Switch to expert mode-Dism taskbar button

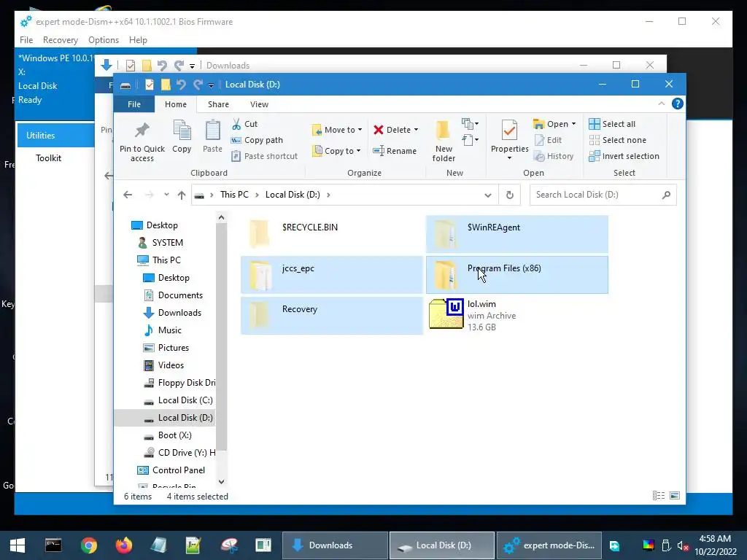tap(549, 545)
